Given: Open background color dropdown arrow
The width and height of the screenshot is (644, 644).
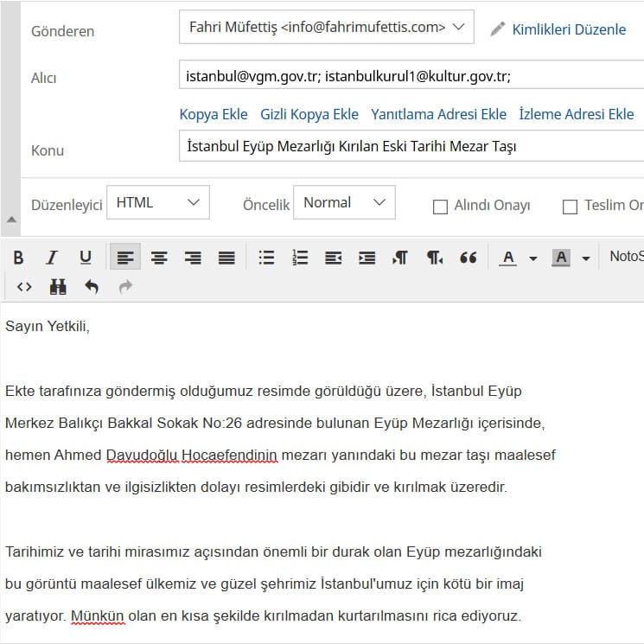Looking at the screenshot, I should [x=586, y=258].
